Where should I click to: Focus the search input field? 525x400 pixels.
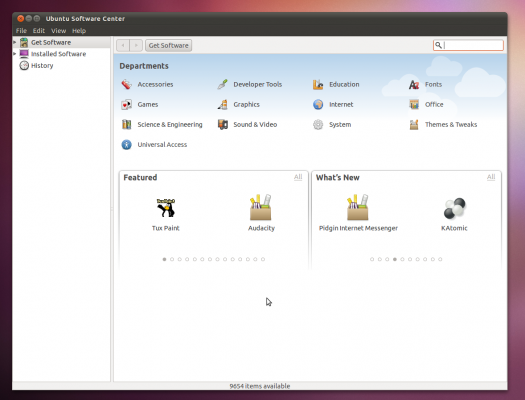pyautogui.click(x=468, y=45)
